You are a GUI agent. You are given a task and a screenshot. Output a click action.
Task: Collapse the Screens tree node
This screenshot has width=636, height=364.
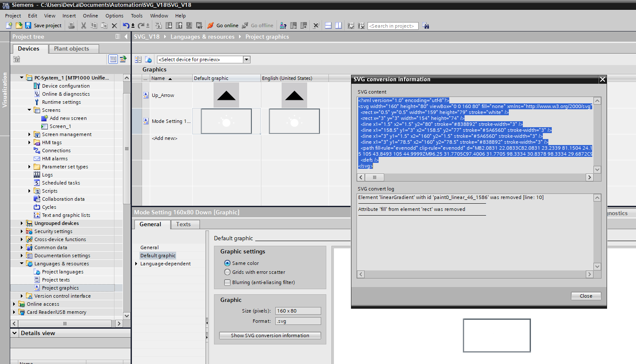(x=29, y=110)
